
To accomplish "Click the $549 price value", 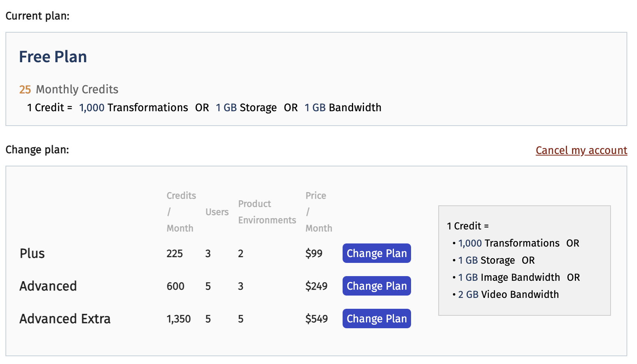I will tap(316, 319).
